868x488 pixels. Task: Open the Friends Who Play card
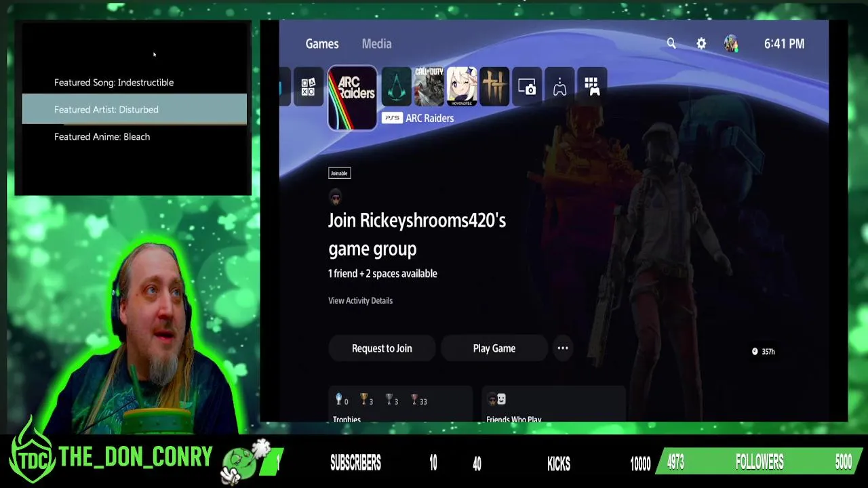[x=553, y=404]
